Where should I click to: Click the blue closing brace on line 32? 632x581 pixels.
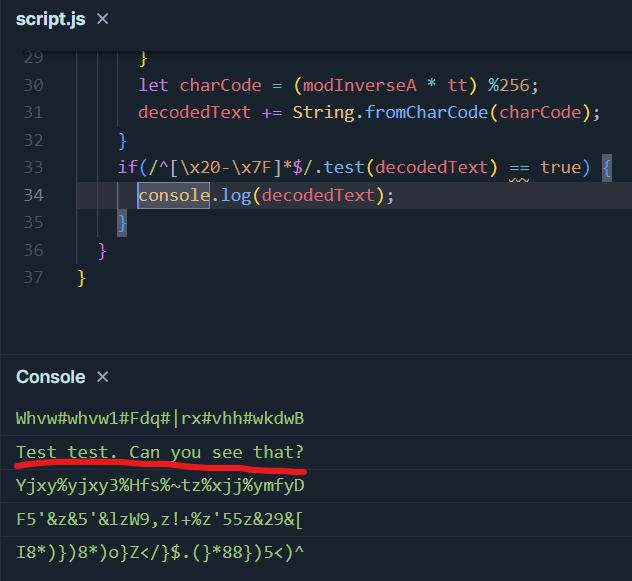coord(123,141)
